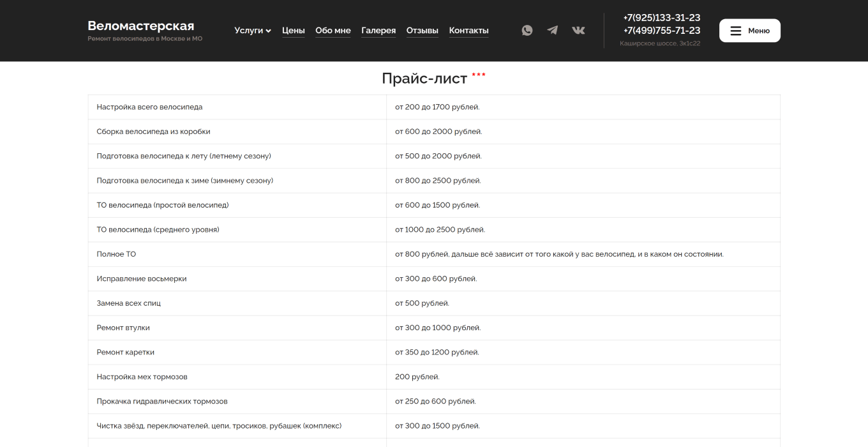Open the WhatsApp contact icon
The image size is (868, 447).
527,30
